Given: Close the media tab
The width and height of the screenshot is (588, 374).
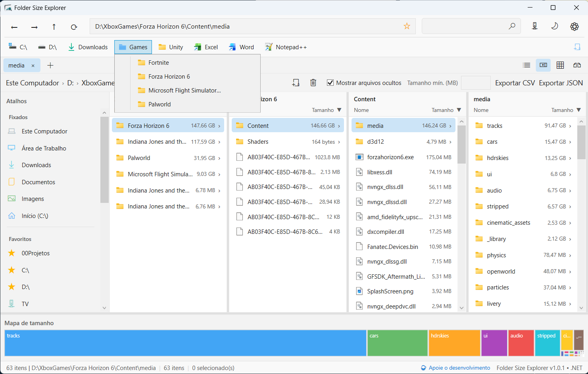Looking at the screenshot, I should pyautogui.click(x=33, y=66).
